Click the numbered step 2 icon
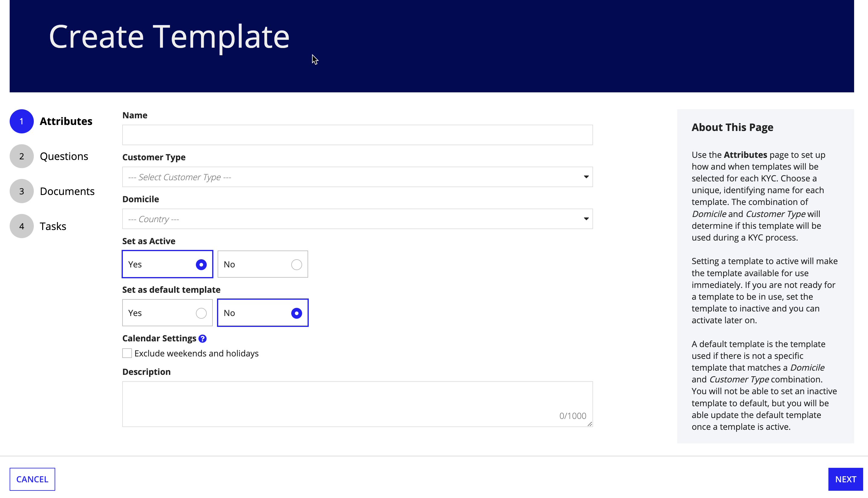Viewport: 868px width, 498px height. [x=21, y=156]
